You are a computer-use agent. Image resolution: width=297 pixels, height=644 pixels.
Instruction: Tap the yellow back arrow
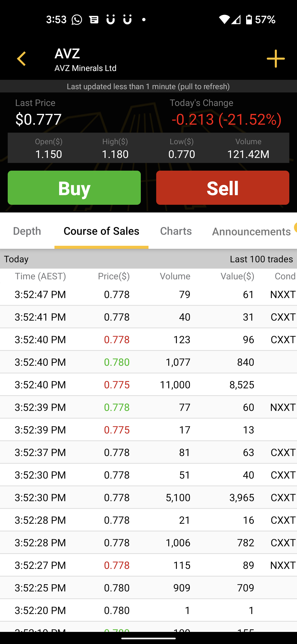pyautogui.click(x=21, y=59)
